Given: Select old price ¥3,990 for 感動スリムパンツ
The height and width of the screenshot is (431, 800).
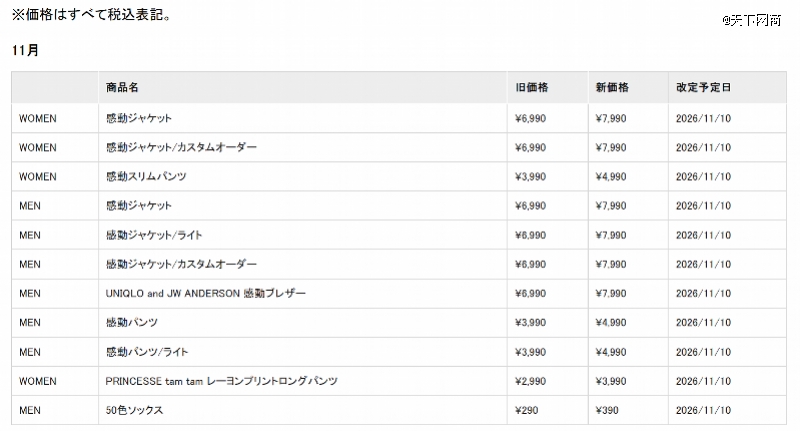Looking at the screenshot, I should point(531,176).
